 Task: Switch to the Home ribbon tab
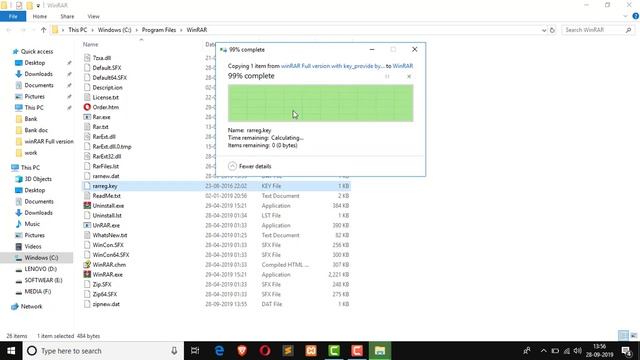[x=40, y=16]
